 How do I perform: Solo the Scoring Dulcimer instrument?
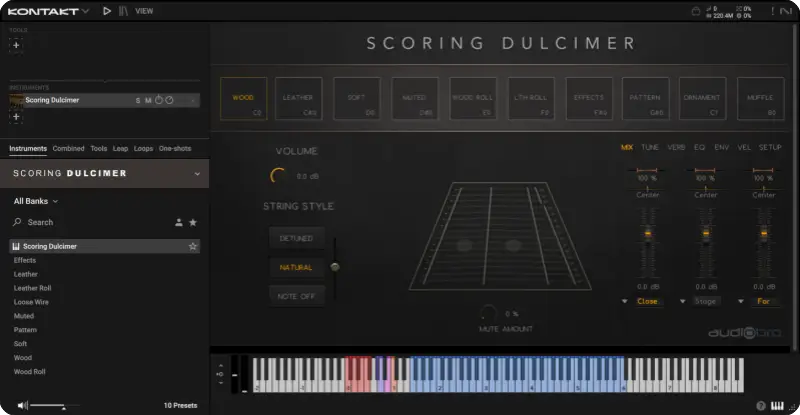click(x=138, y=101)
